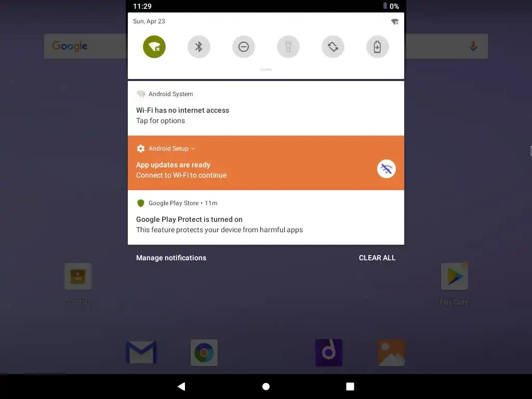Toggle Bluetooth quick setting
The height and width of the screenshot is (399, 532).
click(x=199, y=47)
